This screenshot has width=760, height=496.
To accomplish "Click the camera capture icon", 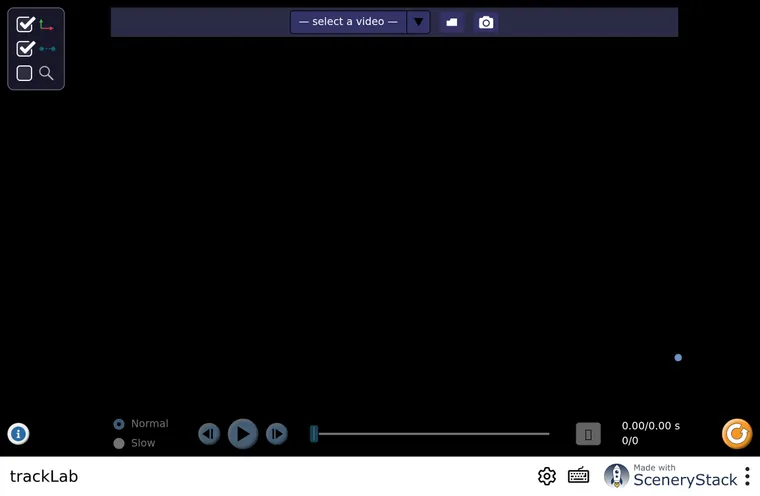I will (x=486, y=22).
